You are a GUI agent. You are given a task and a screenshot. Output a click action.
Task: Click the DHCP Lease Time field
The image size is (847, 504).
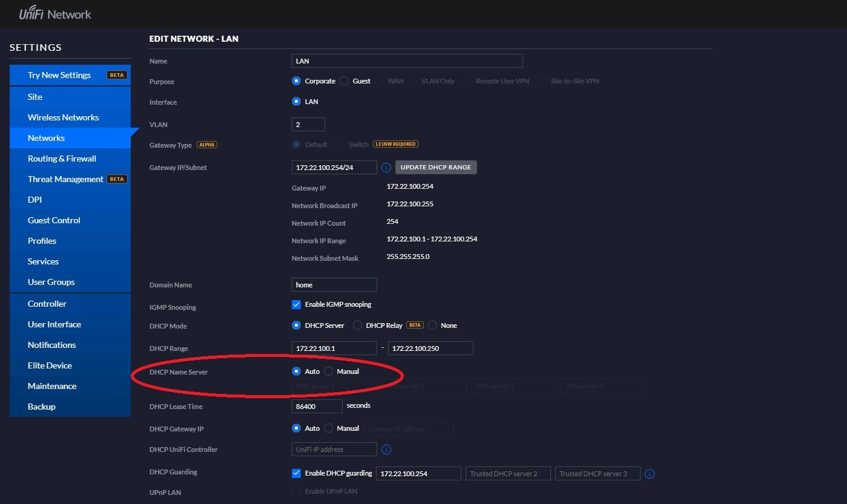pyautogui.click(x=317, y=407)
